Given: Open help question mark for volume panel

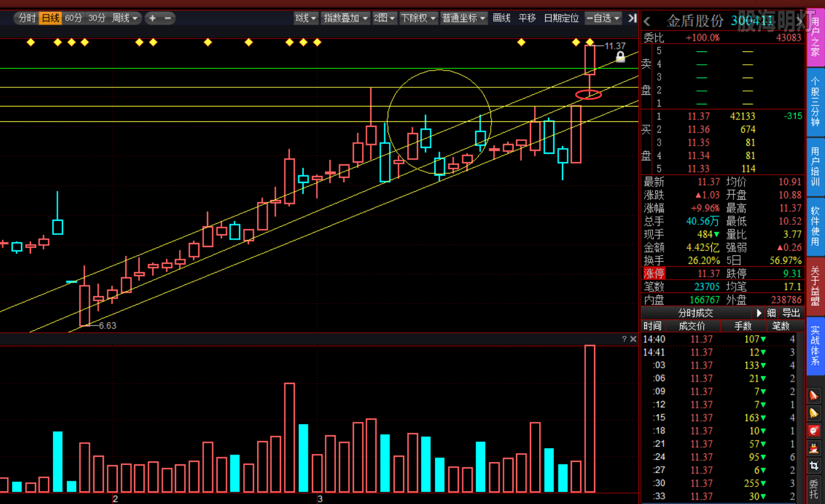Looking at the screenshot, I should (624, 339).
